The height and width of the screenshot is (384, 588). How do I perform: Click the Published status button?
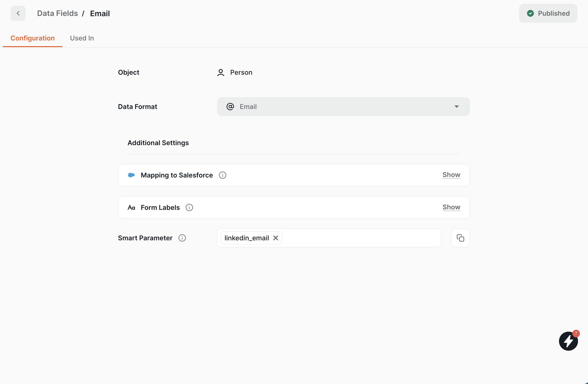[548, 13]
